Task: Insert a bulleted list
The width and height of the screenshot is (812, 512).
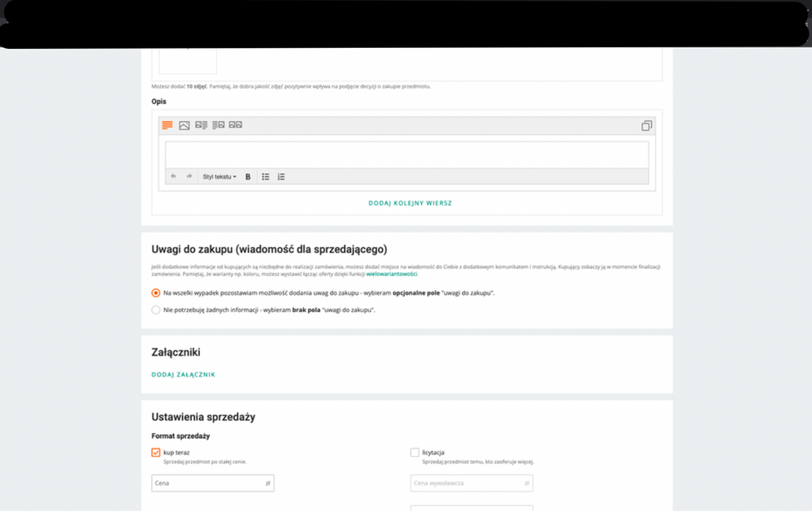Action: click(x=265, y=176)
